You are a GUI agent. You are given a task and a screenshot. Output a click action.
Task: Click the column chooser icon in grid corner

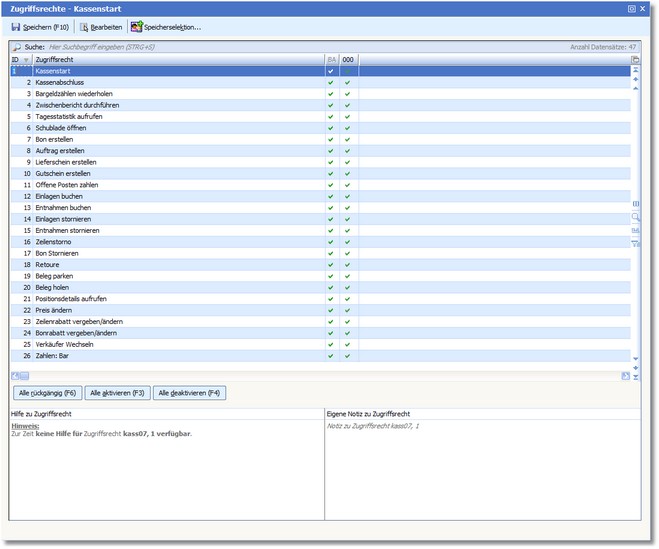coord(635,60)
